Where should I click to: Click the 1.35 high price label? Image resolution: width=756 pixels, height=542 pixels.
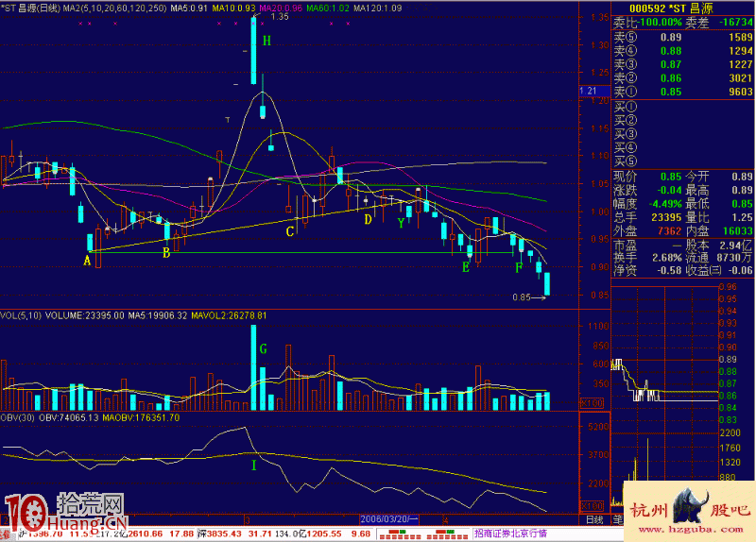click(280, 17)
